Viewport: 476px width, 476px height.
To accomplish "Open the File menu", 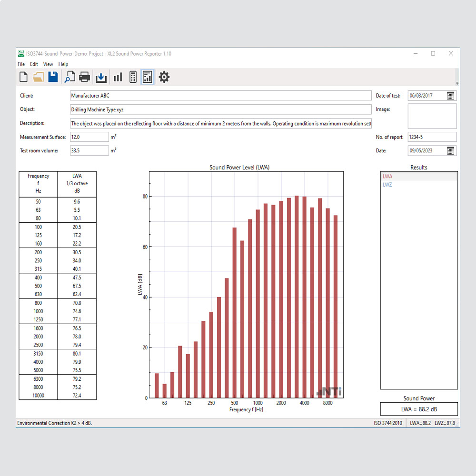I will [21, 64].
